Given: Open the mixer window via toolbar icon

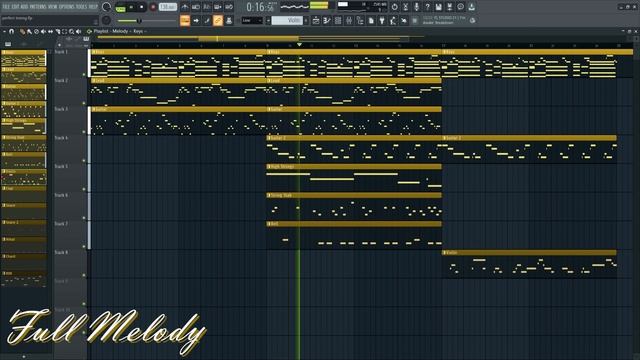Looking at the screenshot, I should tap(349, 20).
